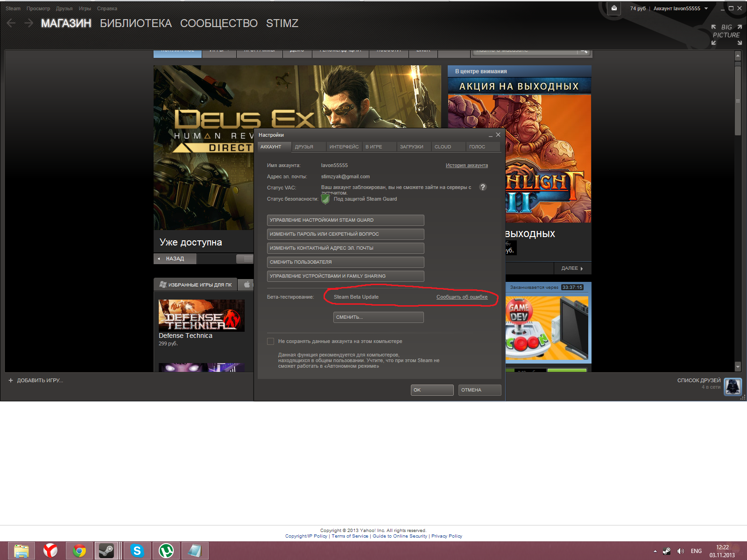Open the Terms of Service link
This screenshot has width=747, height=560.
(350, 536)
